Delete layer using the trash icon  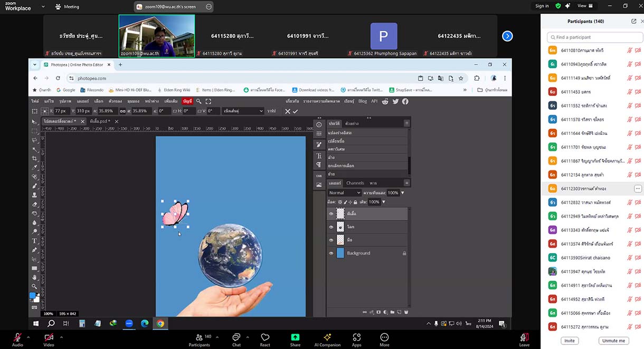(x=405, y=312)
